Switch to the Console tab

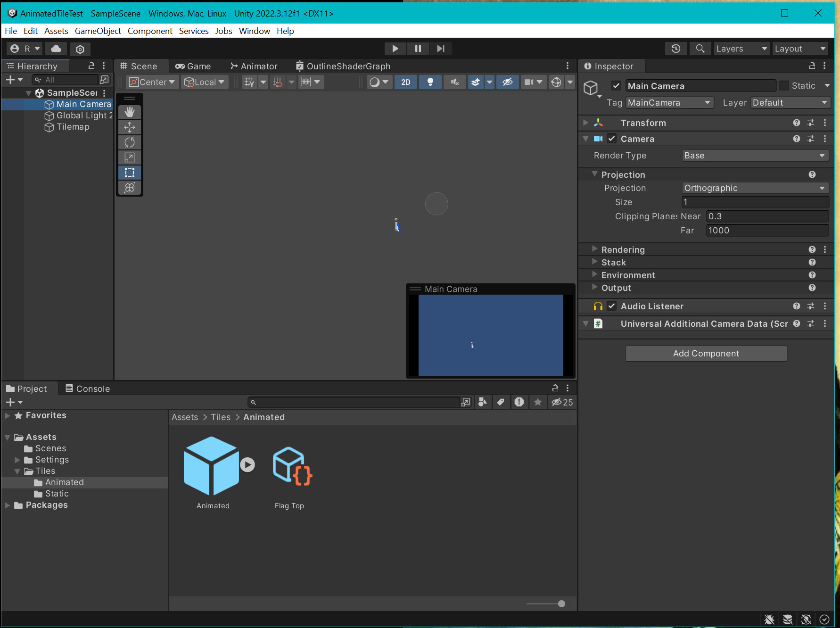click(87, 388)
